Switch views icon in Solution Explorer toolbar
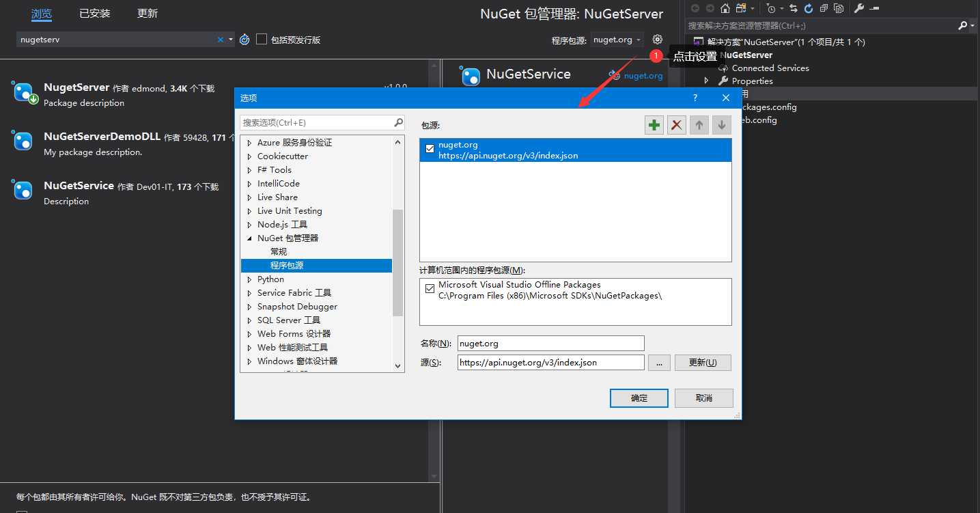Viewport: 980px width, 513px height. [740, 8]
